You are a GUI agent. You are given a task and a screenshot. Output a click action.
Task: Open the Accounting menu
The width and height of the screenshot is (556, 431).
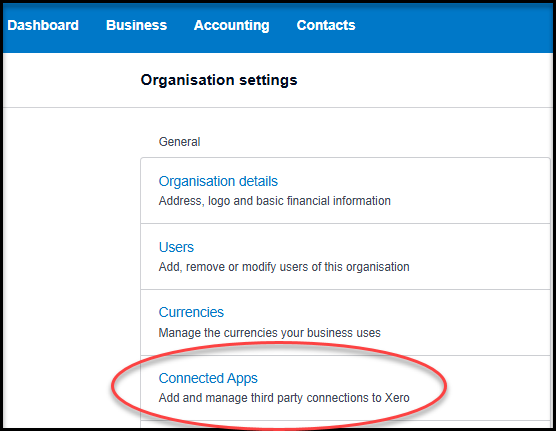tap(232, 26)
